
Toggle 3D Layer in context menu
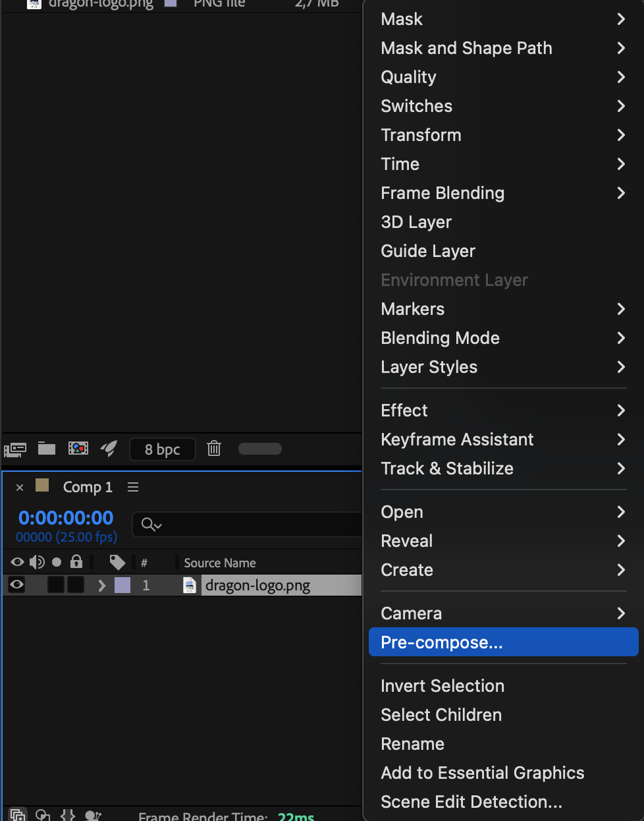click(x=503, y=222)
